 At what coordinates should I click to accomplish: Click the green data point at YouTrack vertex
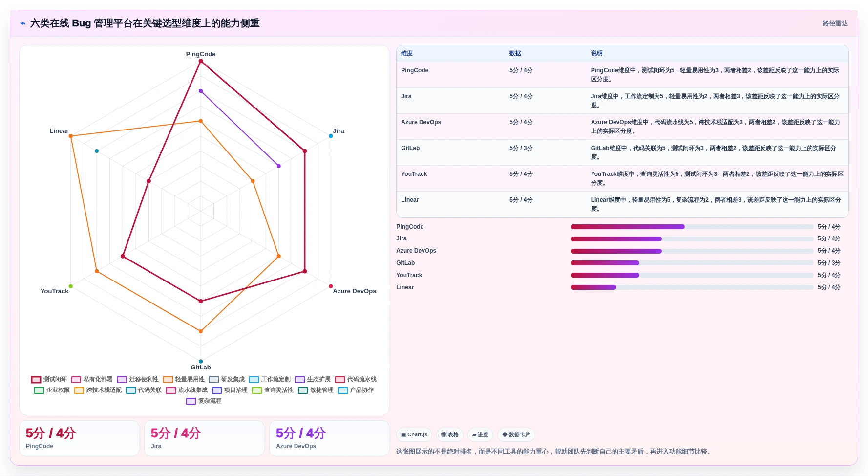71,286
